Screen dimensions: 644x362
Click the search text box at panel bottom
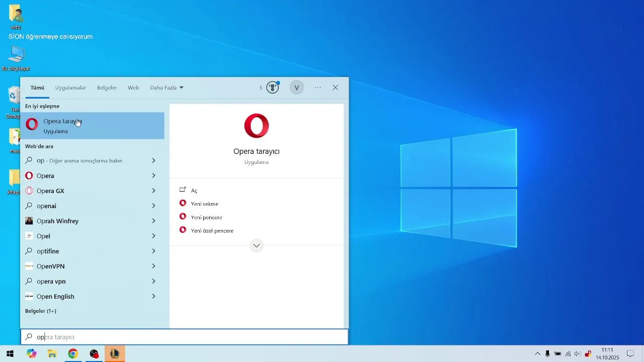[184, 337]
